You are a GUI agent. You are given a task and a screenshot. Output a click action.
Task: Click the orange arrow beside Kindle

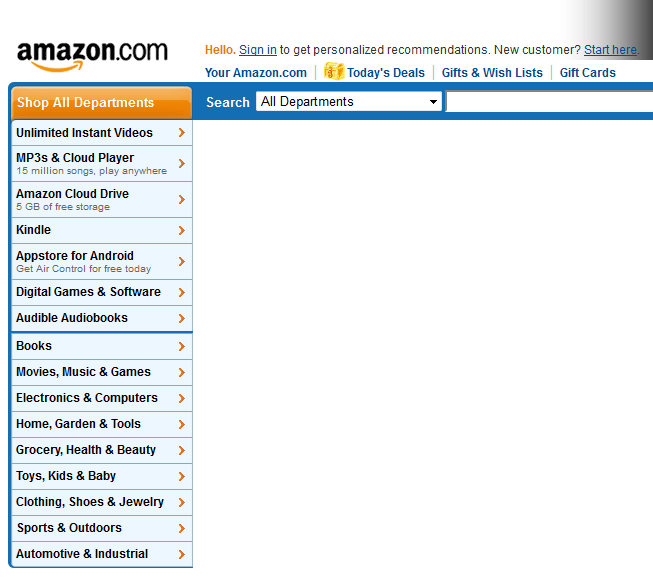pos(181,230)
